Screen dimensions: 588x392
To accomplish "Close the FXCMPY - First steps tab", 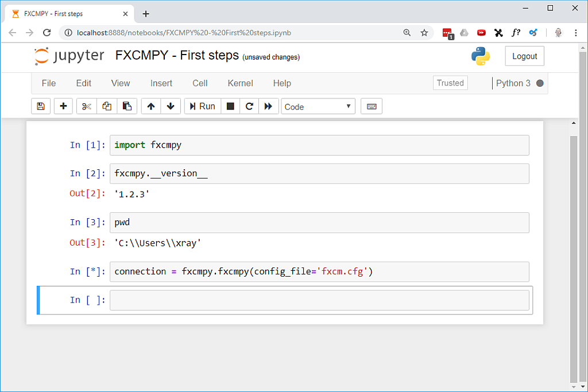I will 125,14.
